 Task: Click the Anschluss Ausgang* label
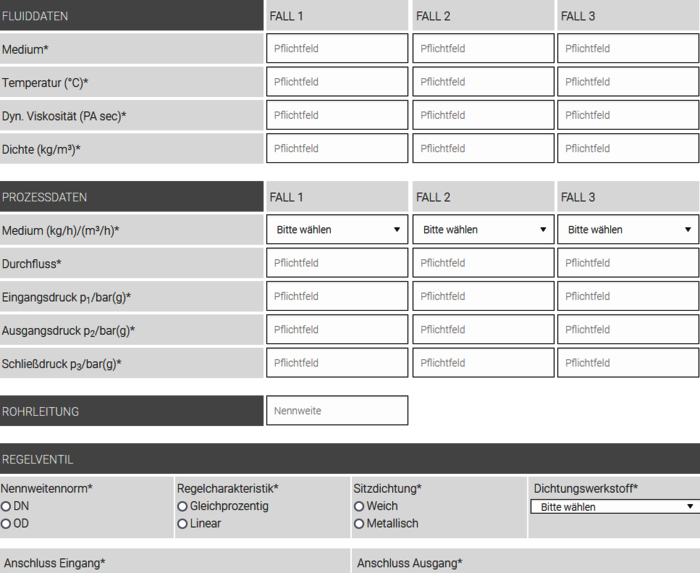point(409,563)
